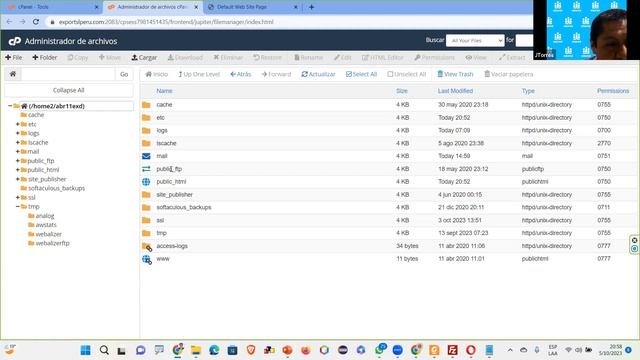Click the search text field after 'for'
The width and height of the screenshot is (640, 360).
(524, 40)
